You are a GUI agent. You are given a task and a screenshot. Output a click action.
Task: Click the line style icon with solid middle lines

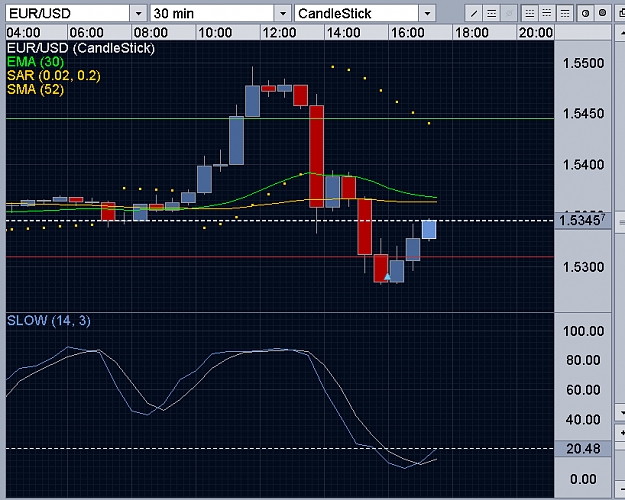[x=547, y=14]
